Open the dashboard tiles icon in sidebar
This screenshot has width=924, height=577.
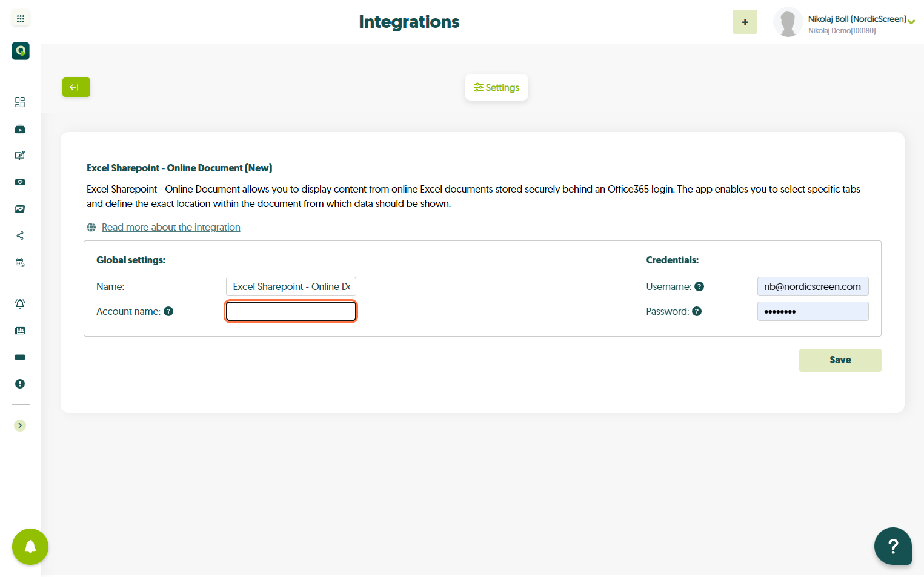(20, 102)
